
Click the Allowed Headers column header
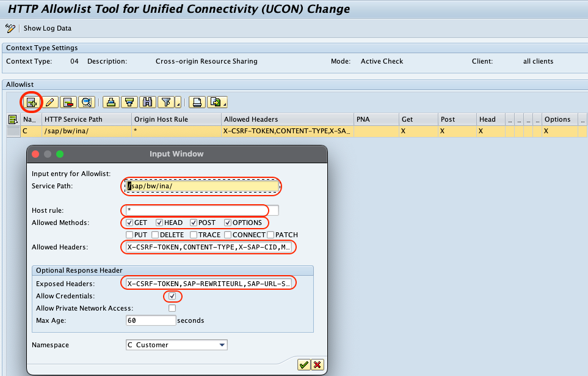pos(287,119)
